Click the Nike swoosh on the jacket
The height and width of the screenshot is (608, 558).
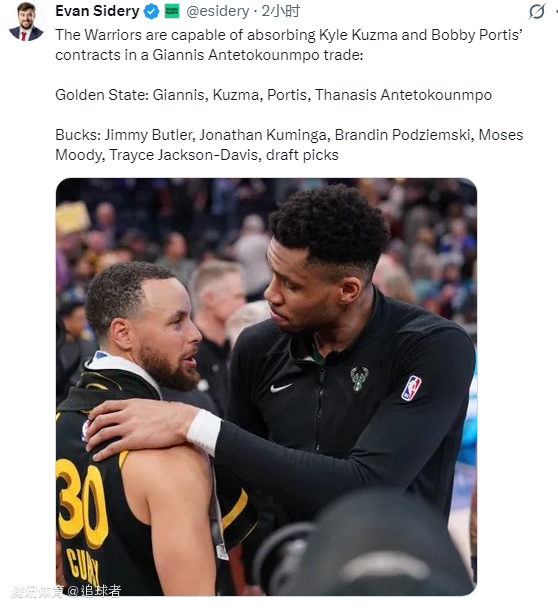281,387
